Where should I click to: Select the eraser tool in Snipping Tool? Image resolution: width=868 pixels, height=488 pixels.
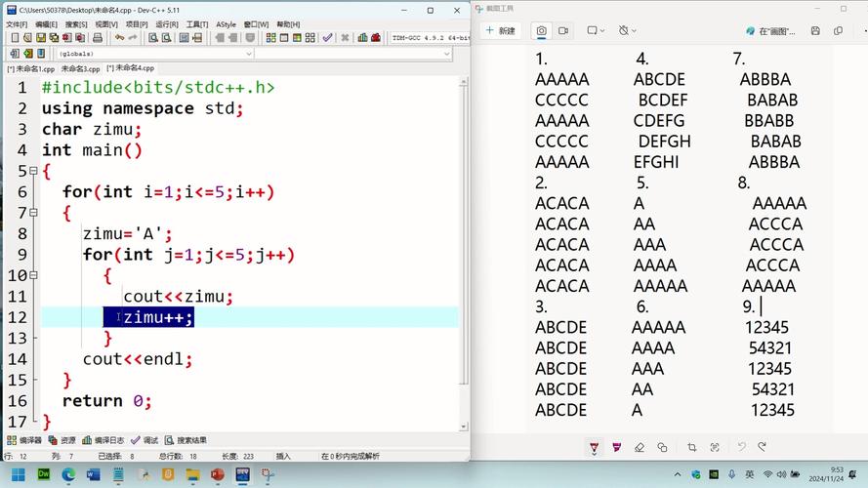pos(640,447)
